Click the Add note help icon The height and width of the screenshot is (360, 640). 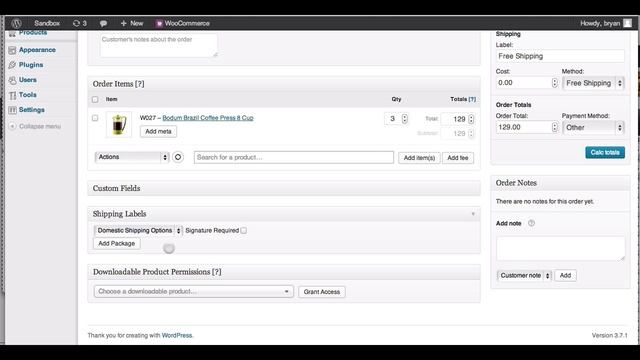[531, 223]
